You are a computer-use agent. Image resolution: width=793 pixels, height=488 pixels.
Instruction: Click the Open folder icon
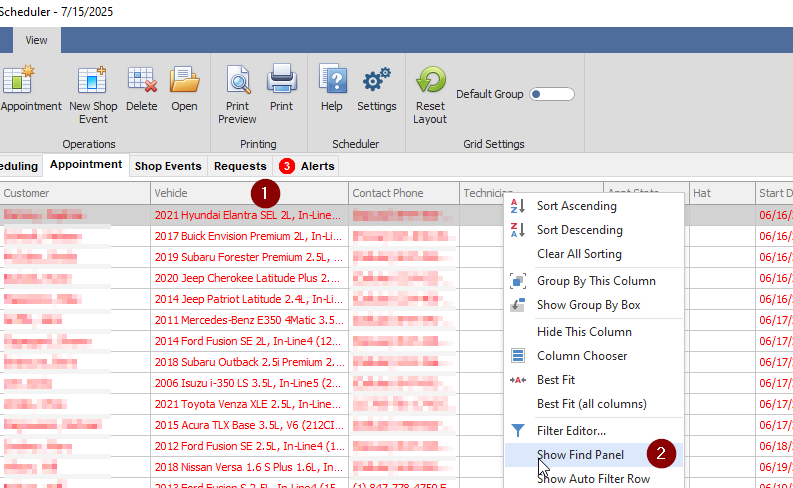(x=184, y=80)
